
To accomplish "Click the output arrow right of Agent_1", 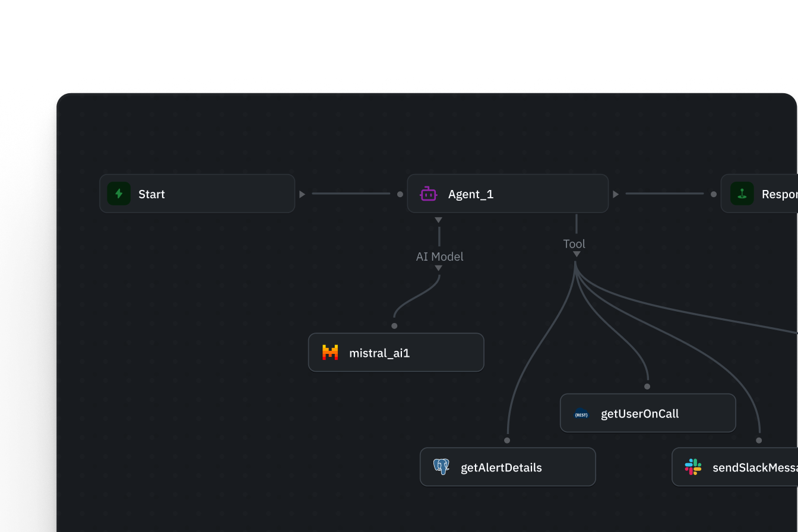I will (616, 194).
